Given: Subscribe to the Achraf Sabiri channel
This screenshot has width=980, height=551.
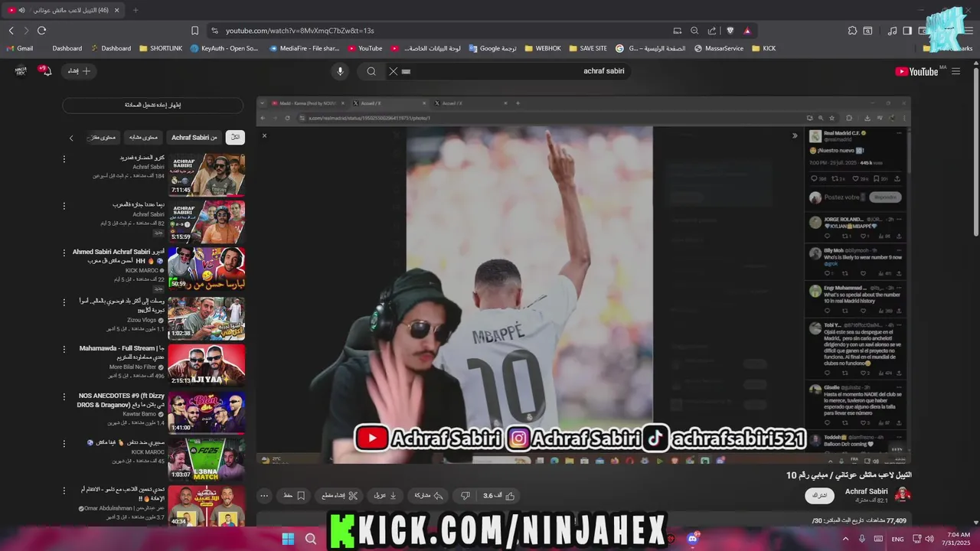Looking at the screenshot, I should click(x=820, y=496).
